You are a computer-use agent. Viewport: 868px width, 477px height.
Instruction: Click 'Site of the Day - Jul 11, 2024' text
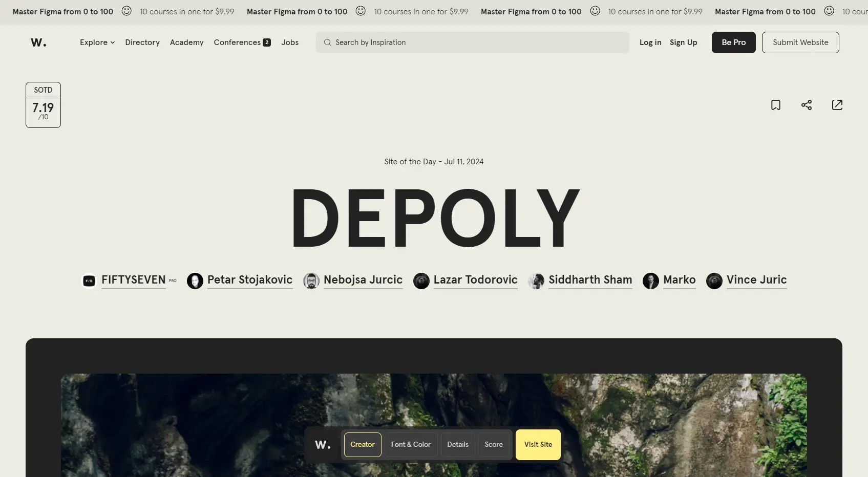coord(434,162)
